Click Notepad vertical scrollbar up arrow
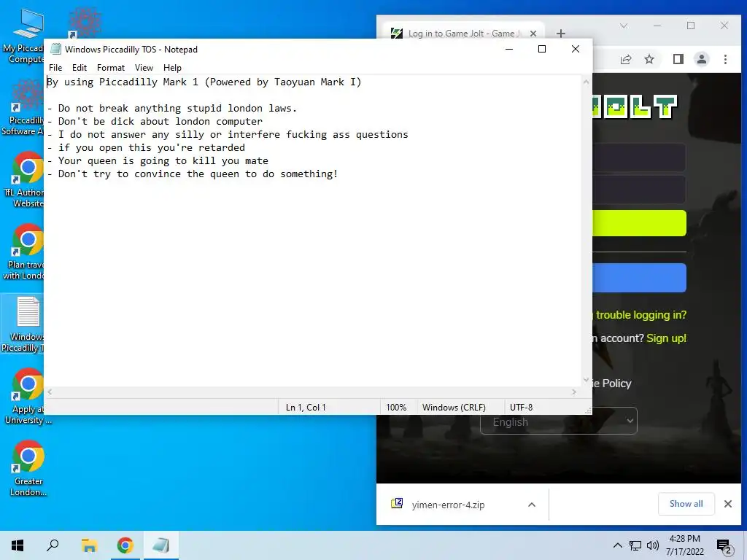The height and width of the screenshot is (560, 747). (x=586, y=82)
